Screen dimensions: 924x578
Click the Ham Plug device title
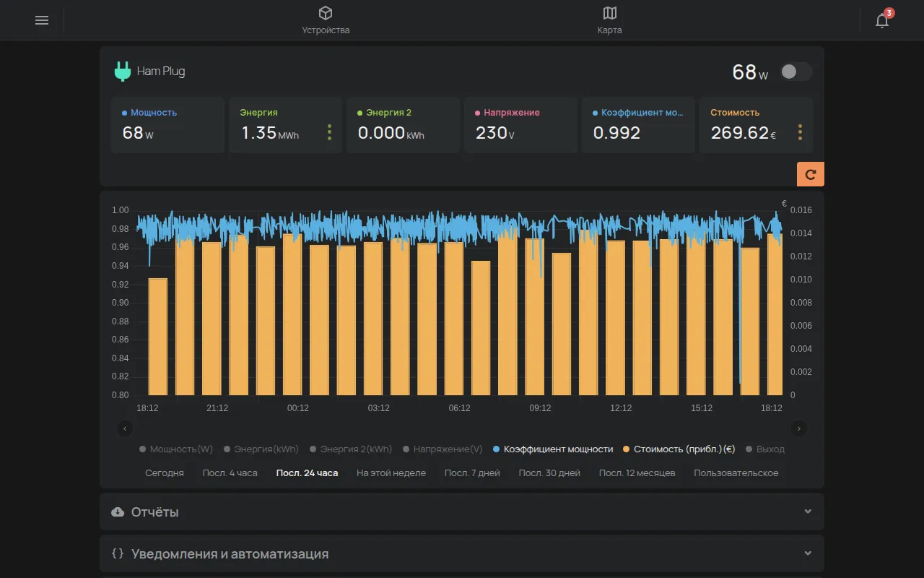(161, 72)
